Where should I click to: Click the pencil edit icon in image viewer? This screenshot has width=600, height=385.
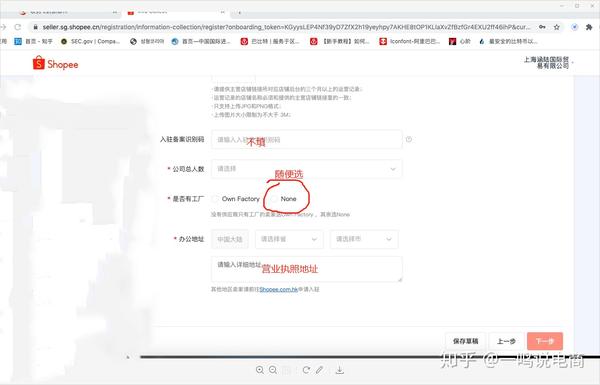[x=319, y=370]
